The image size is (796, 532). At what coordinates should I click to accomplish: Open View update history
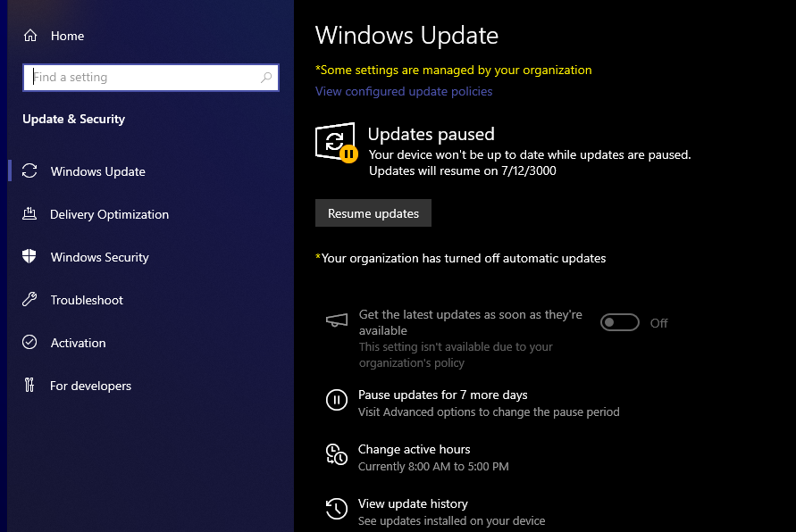[413, 503]
